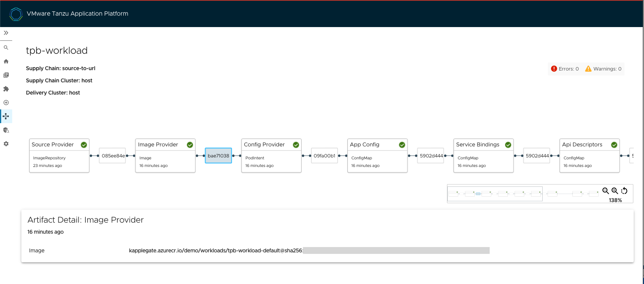Open the puzzle-piece plugins sidebar icon
Viewport: 644px width, 284px height.
(x=6, y=89)
